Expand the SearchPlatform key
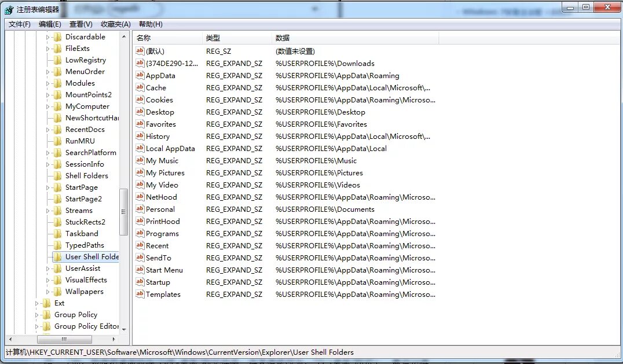The image size is (623, 364). 47,153
